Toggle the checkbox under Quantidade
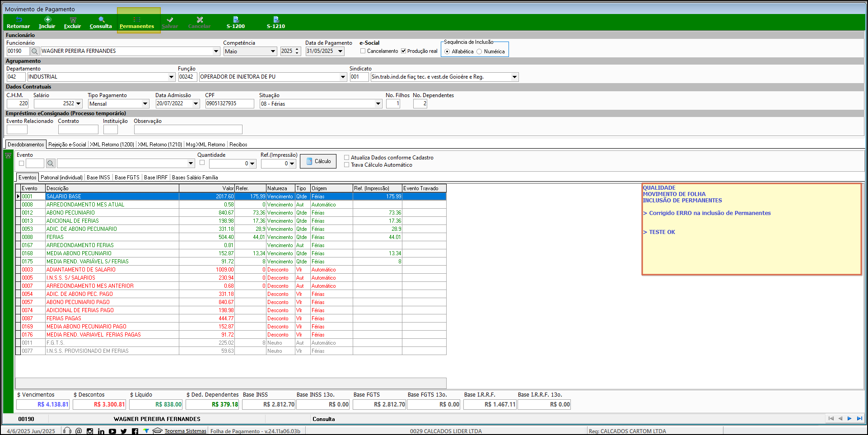 tap(202, 163)
